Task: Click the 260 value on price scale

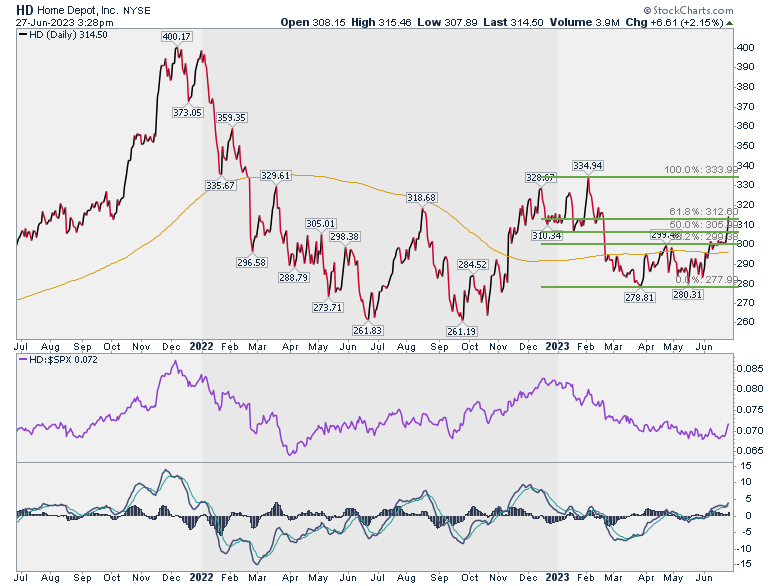Action: [746, 322]
